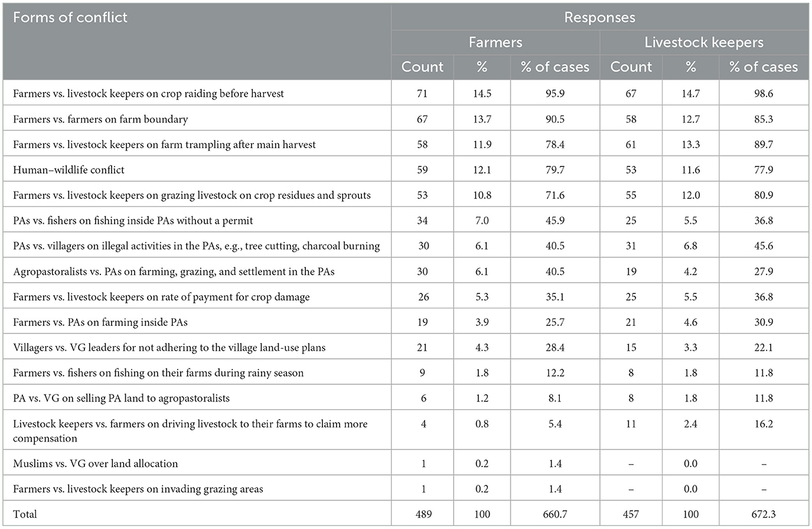Select value 16.2 in compensation row
This screenshot has width=812, height=529.
[764, 424]
